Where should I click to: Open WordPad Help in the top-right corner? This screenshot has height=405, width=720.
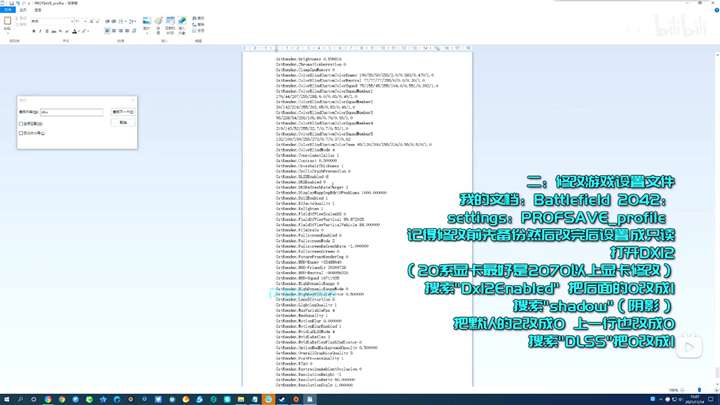[x=716, y=10]
